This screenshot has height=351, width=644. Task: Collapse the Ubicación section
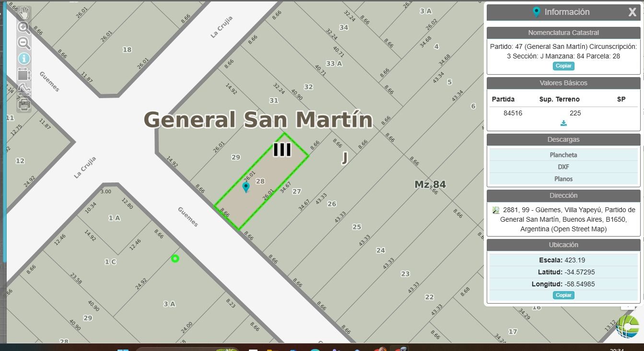tap(563, 245)
